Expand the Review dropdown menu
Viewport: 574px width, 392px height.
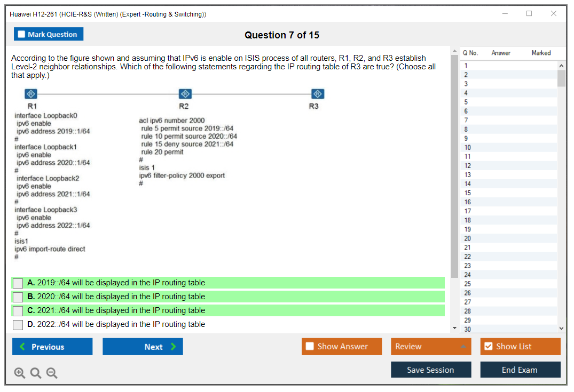pos(462,347)
